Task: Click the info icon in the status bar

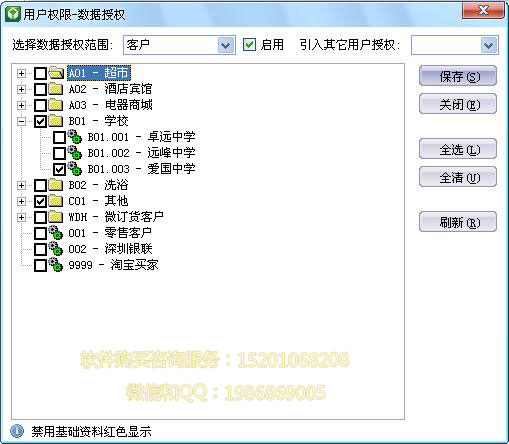Action: [17, 431]
